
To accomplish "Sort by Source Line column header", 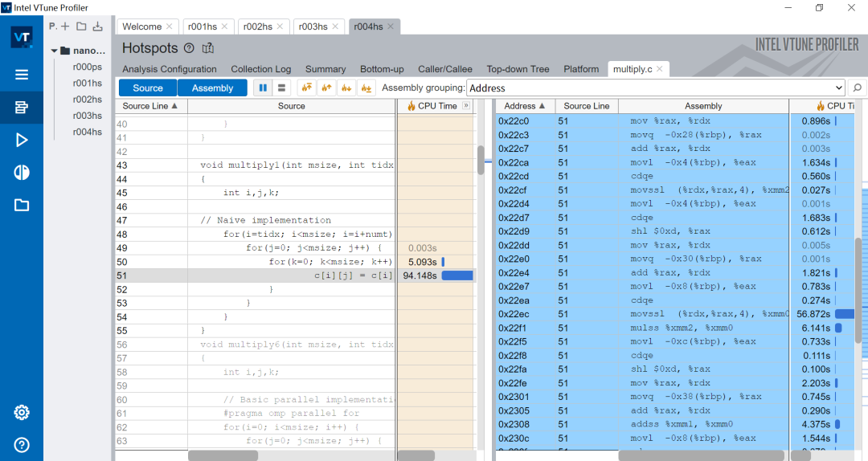I will (151, 106).
